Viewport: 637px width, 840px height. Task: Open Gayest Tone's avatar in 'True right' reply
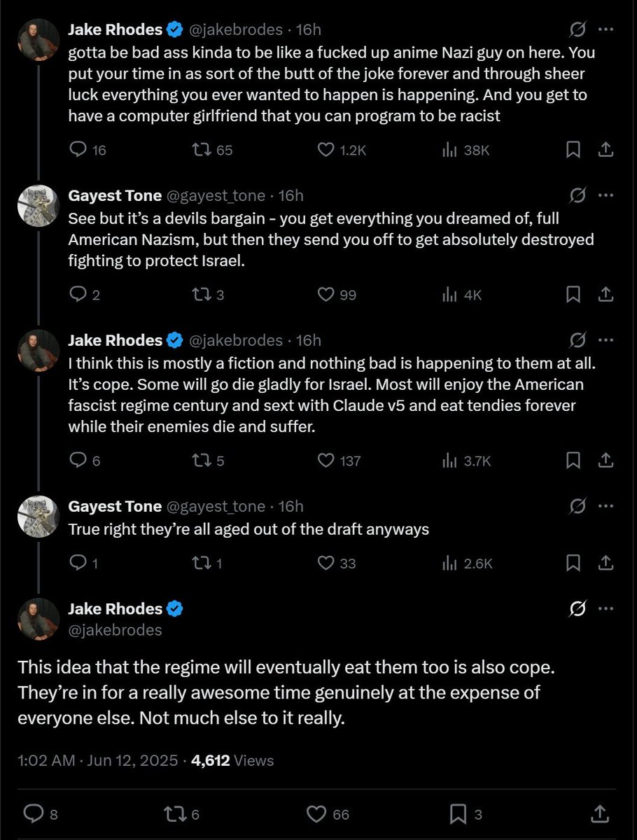click(x=38, y=516)
